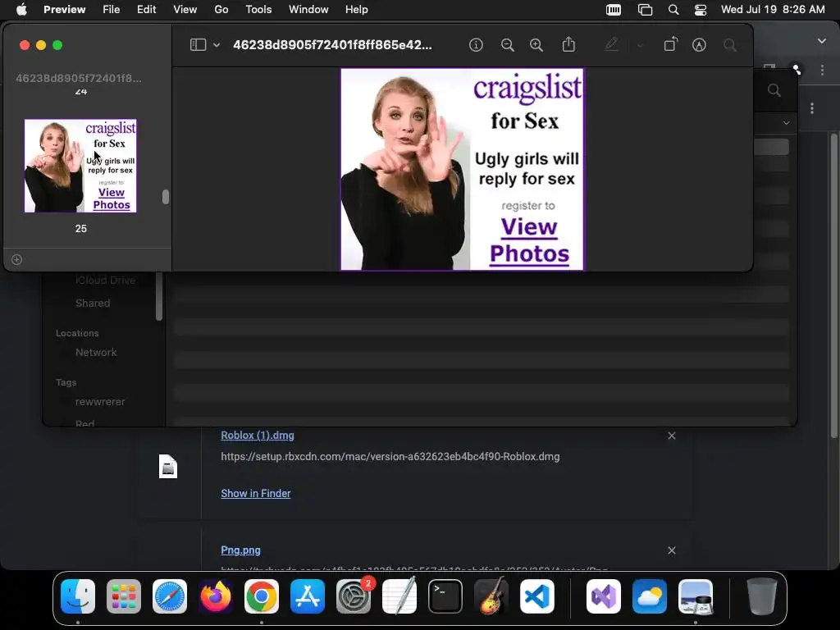Open Visual Studio Code from the Dock

[537, 596]
